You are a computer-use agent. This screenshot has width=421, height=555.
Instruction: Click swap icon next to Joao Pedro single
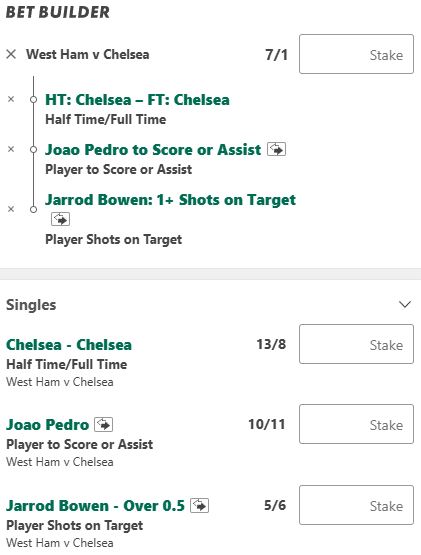(103, 424)
